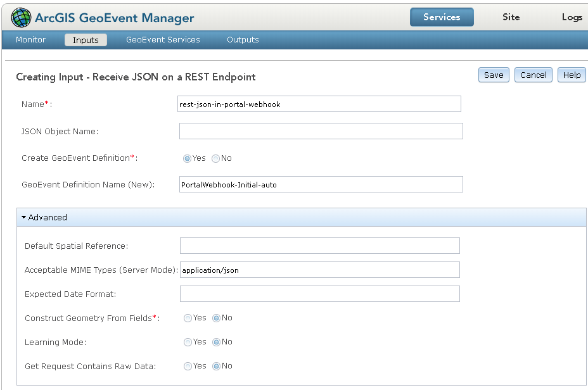Click the 'Get Request Contains Raw Data:' label
Image resolution: width=588 pixels, height=390 pixels.
pyautogui.click(x=91, y=367)
